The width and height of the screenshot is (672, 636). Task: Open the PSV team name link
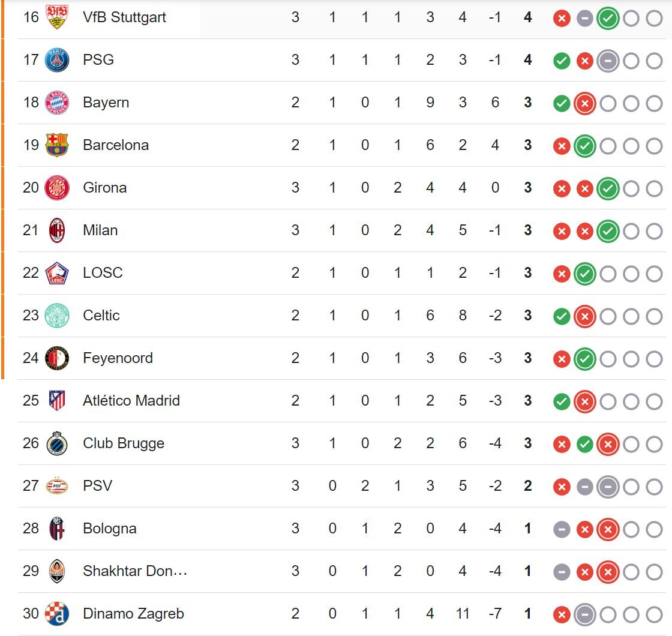(97, 486)
